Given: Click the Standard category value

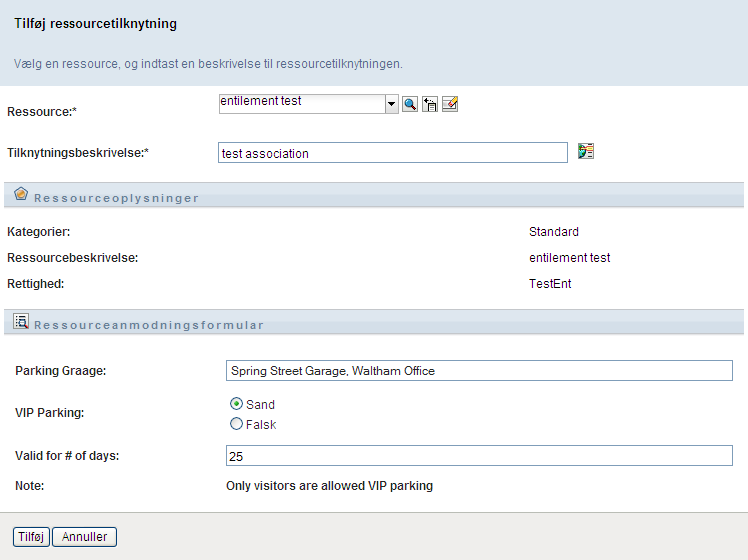Looking at the screenshot, I should (x=554, y=232).
